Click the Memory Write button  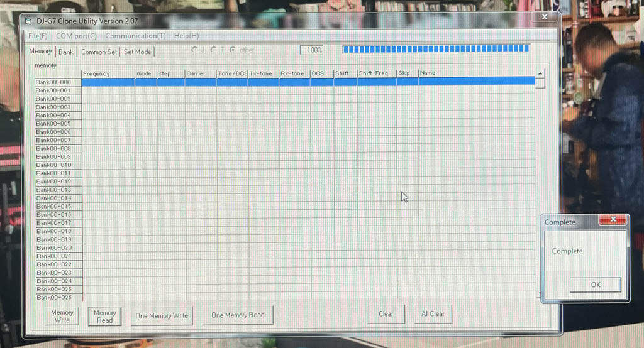point(62,316)
